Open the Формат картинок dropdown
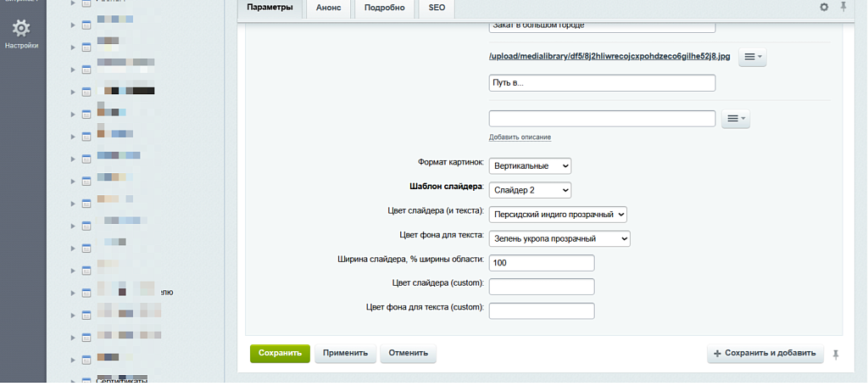Viewport: 868px width, 386px height. (x=530, y=166)
